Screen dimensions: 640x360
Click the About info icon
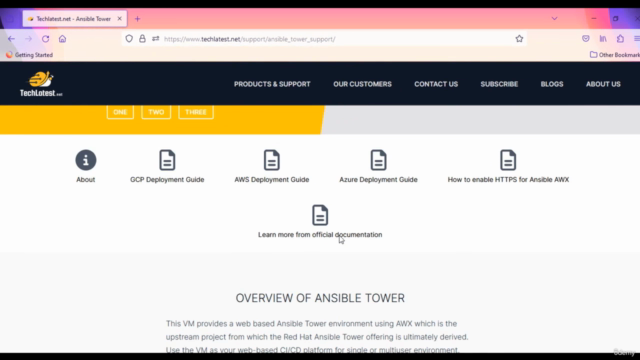click(86, 160)
